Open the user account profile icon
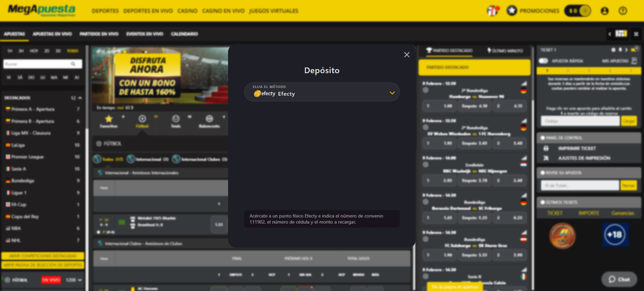Screen dimensions: 644x291 [x=604, y=11]
